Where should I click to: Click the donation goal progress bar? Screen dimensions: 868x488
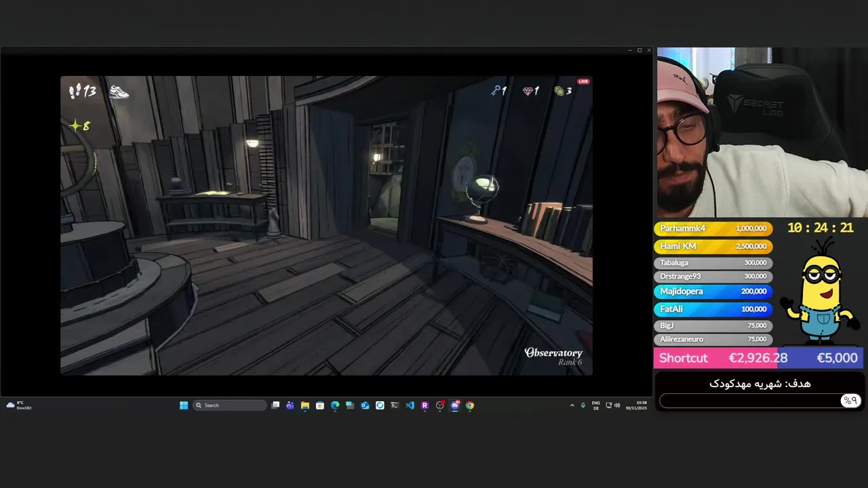(x=759, y=401)
